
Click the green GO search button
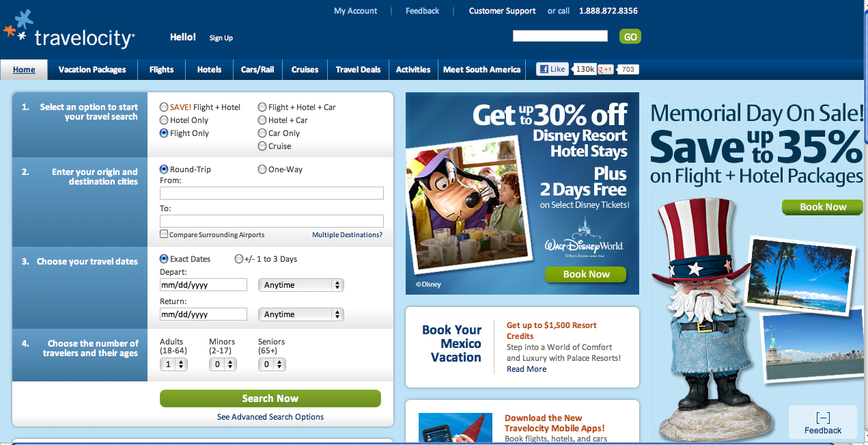tap(630, 37)
